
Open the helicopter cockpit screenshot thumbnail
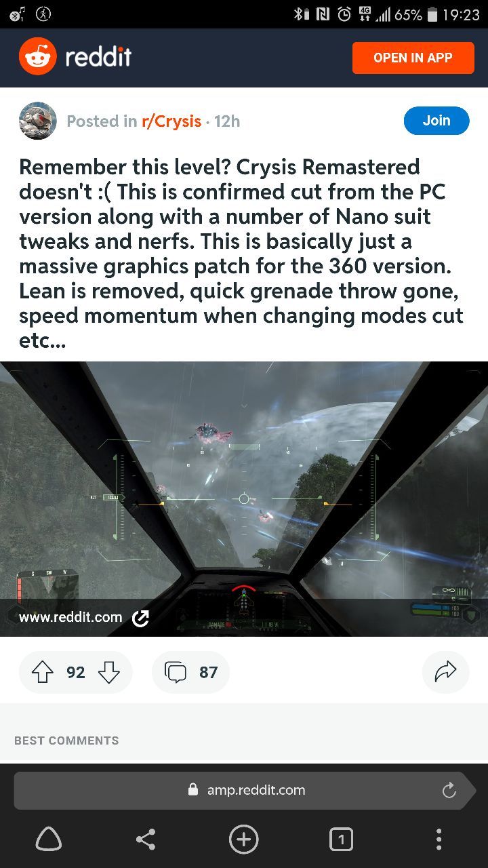click(x=244, y=498)
